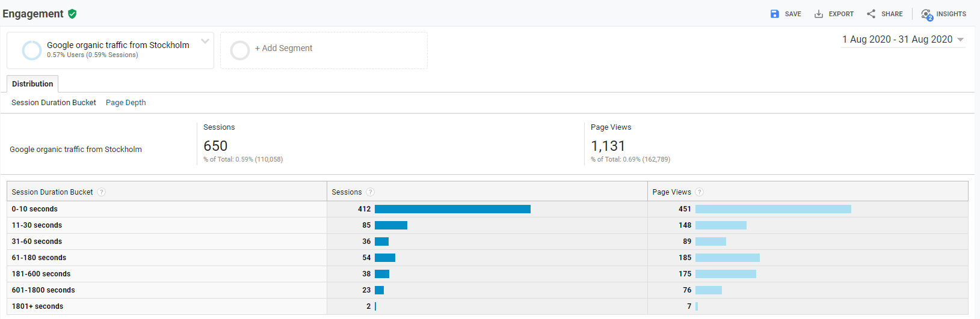Click the 1801+ seconds row label
Image resolution: width=980 pixels, height=319 pixels.
(37, 306)
